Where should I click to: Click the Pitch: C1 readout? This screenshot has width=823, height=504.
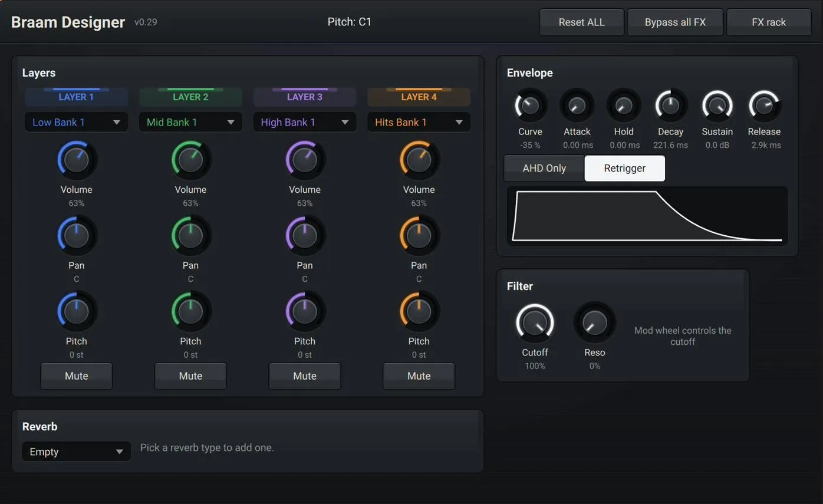click(x=350, y=22)
